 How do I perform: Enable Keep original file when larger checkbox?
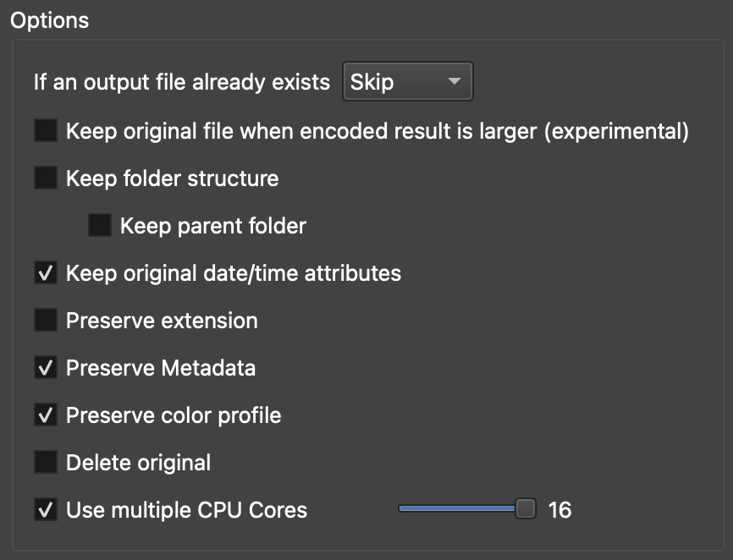(x=46, y=131)
